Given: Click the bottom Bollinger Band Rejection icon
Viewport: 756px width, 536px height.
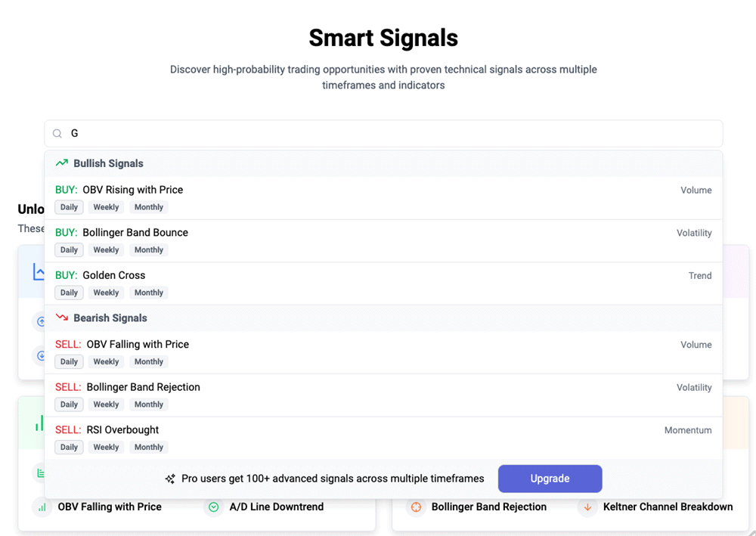Looking at the screenshot, I should 416,507.
